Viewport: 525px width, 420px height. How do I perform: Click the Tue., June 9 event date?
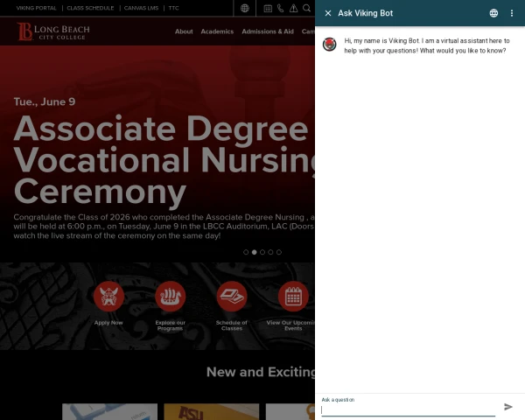coord(45,101)
